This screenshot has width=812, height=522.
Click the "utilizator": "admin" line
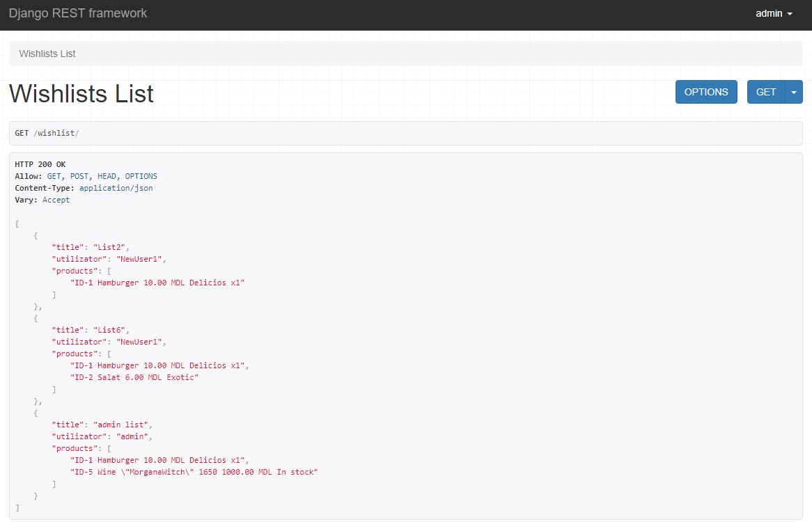(x=102, y=436)
